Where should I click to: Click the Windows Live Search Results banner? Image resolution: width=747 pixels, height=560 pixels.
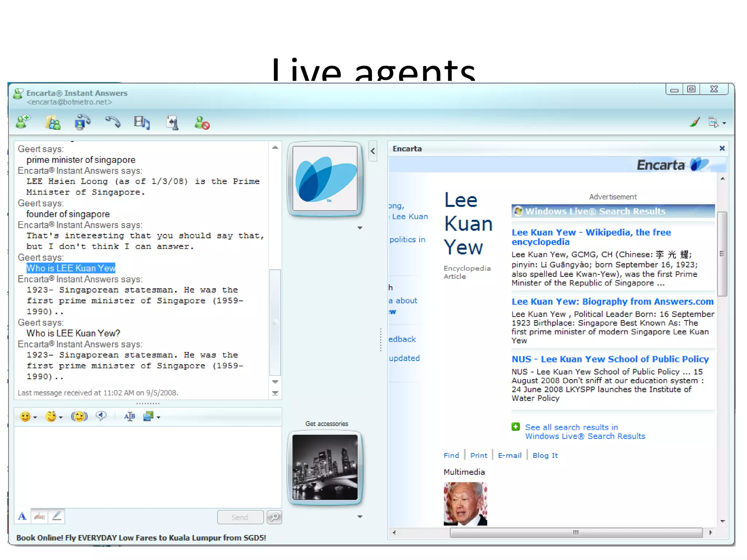(613, 211)
